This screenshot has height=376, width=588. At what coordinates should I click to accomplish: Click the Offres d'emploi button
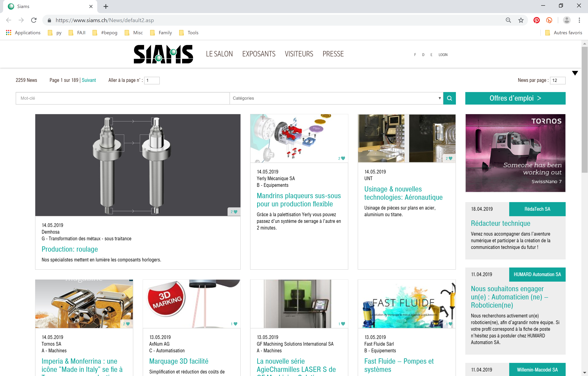(x=515, y=98)
